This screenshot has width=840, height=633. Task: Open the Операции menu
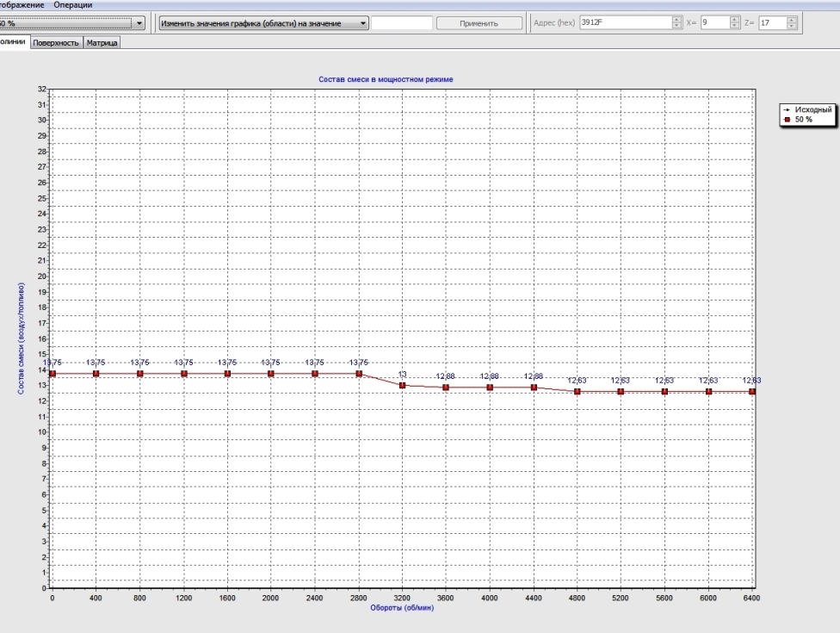tap(73, 5)
